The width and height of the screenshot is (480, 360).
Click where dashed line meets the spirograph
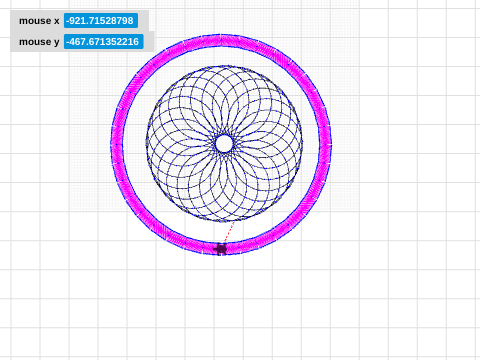coord(234,222)
